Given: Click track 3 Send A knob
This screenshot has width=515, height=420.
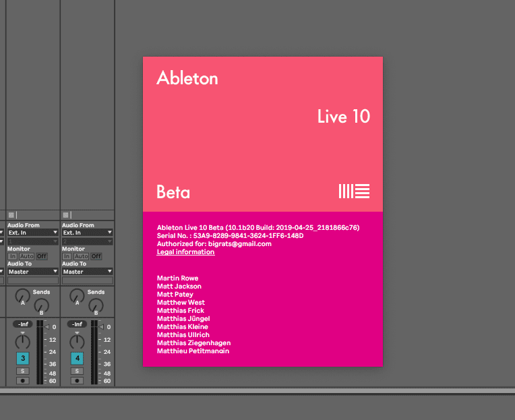Looking at the screenshot, I should [22, 296].
